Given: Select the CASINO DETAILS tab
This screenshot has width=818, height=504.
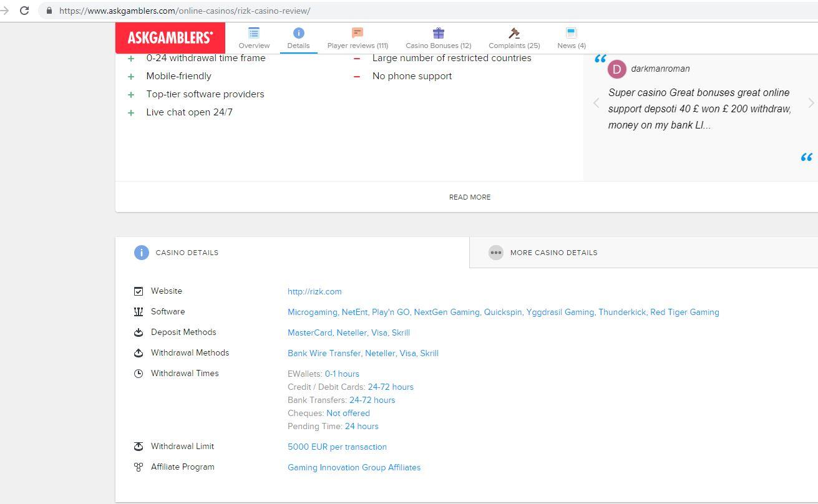Looking at the screenshot, I should [292, 253].
